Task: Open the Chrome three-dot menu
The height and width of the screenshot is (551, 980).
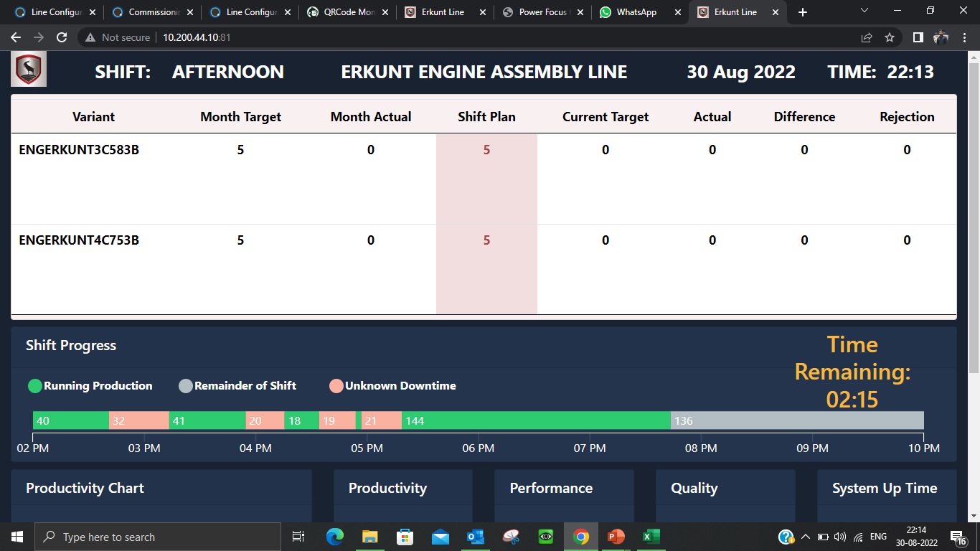Action: coord(964,37)
